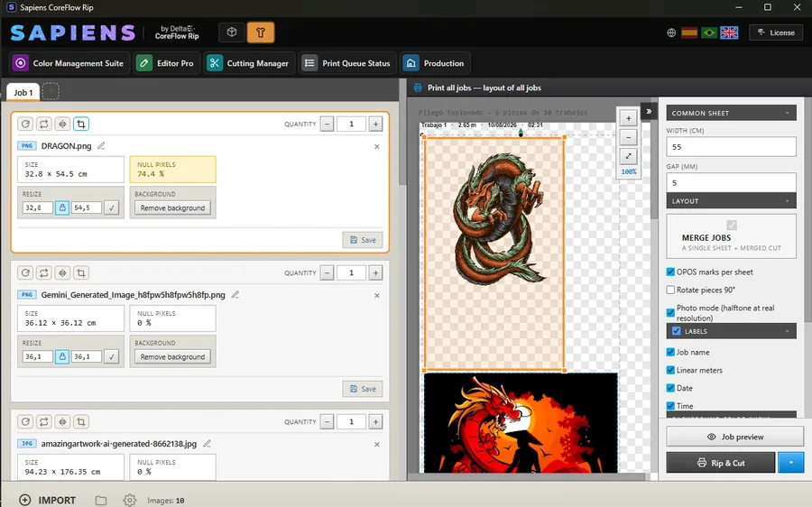Remove Gemini_Generated_Image from the job

(x=377, y=295)
